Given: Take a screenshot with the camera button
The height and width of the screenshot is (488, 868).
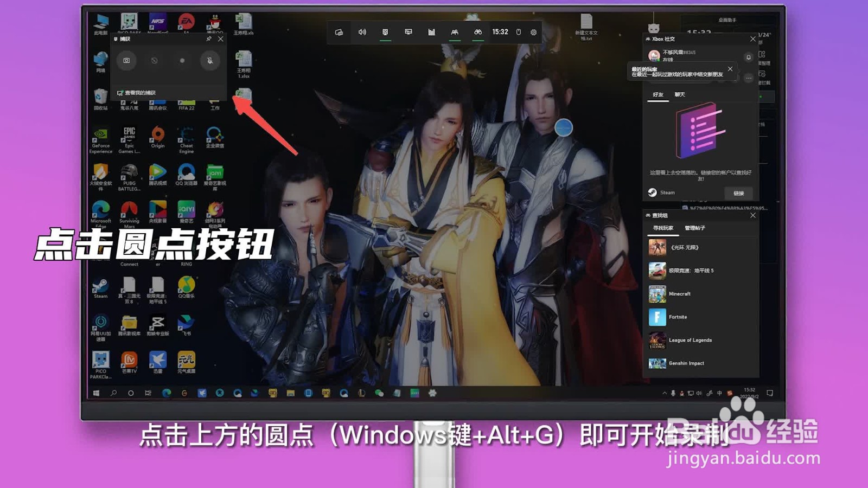Looking at the screenshot, I should (x=126, y=61).
